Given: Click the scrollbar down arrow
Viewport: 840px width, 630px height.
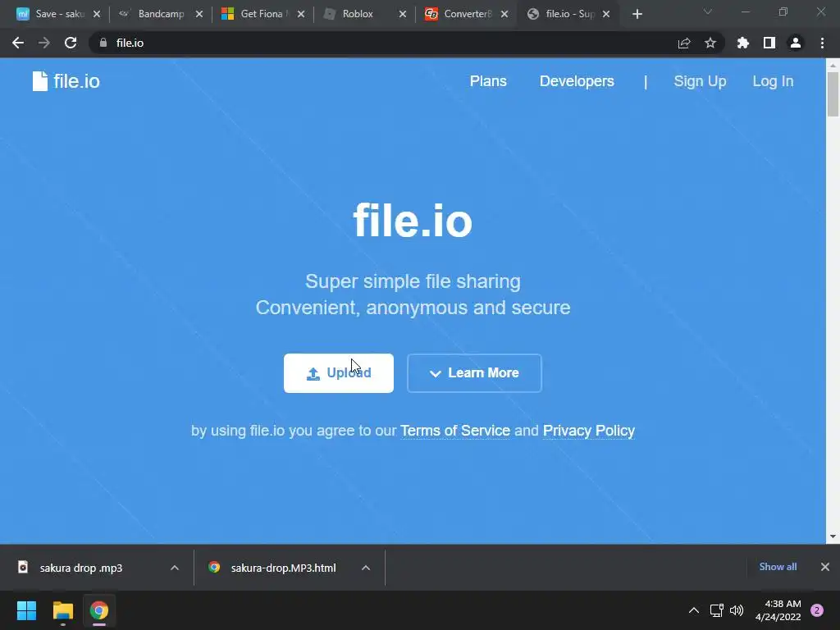Looking at the screenshot, I should 833,536.
